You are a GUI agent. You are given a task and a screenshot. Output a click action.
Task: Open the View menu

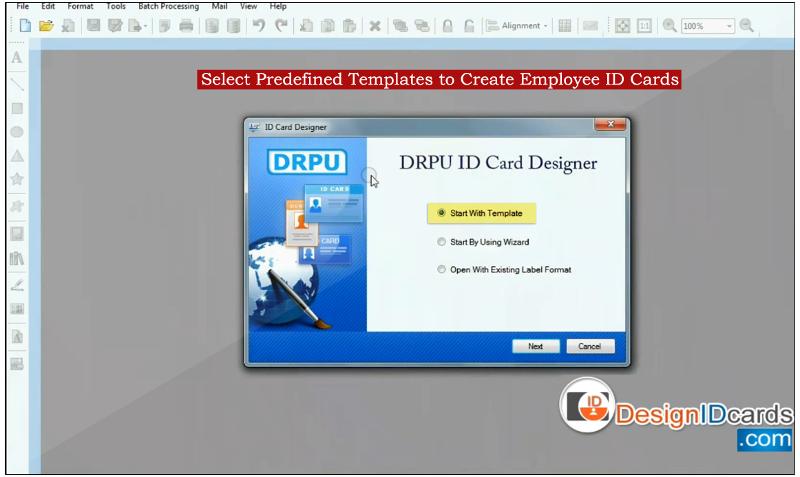(x=248, y=6)
